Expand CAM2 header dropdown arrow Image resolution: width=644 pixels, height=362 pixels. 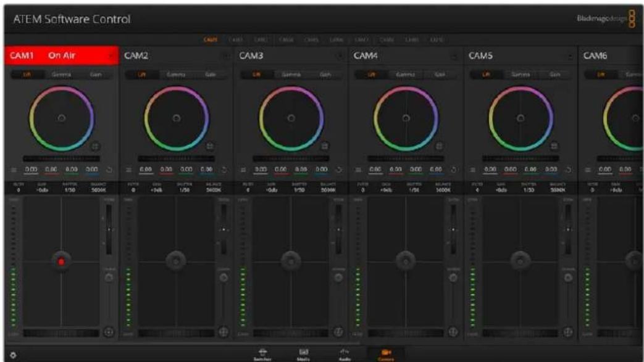(x=226, y=56)
